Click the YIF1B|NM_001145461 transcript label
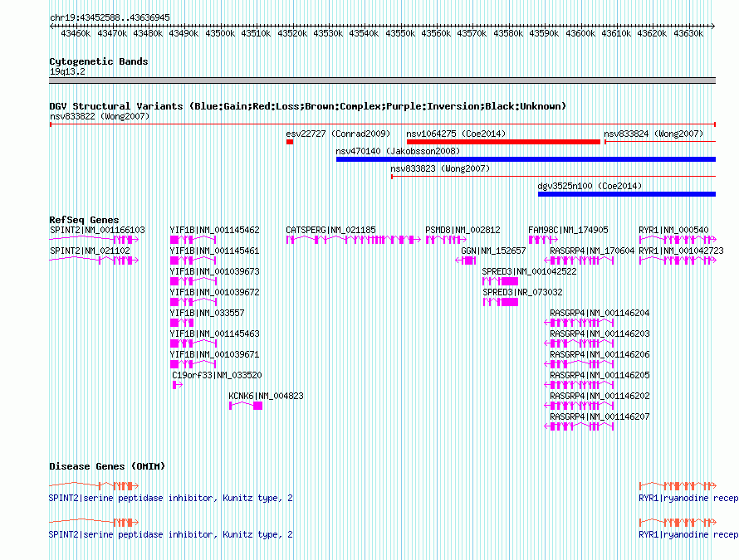739x560 pixels. coord(215,251)
